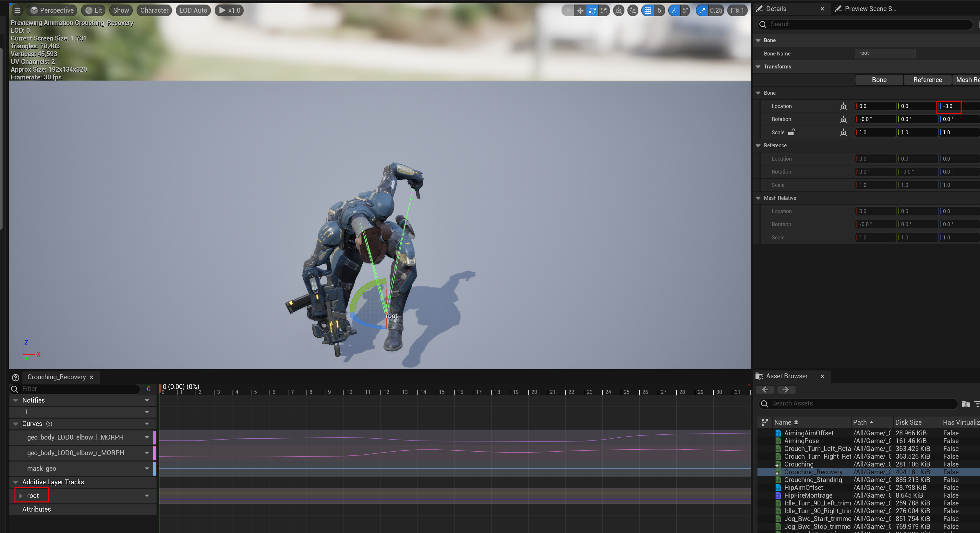Navigate back in Asset Browser
This screenshot has height=533, width=980.
tap(765, 390)
